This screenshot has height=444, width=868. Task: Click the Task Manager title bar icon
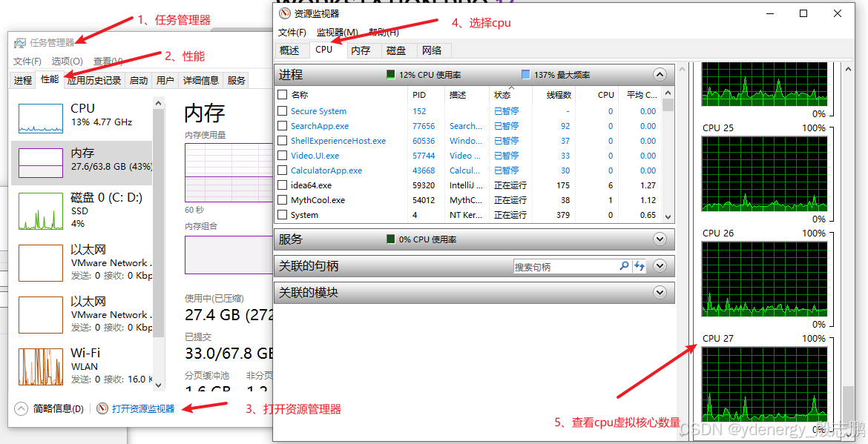pyautogui.click(x=20, y=43)
